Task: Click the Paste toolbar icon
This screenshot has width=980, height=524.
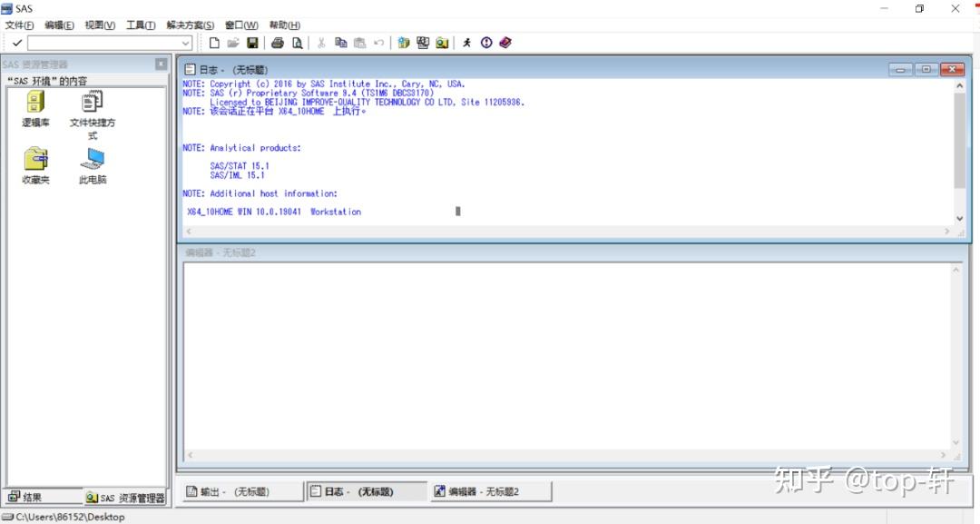Action: (x=359, y=43)
